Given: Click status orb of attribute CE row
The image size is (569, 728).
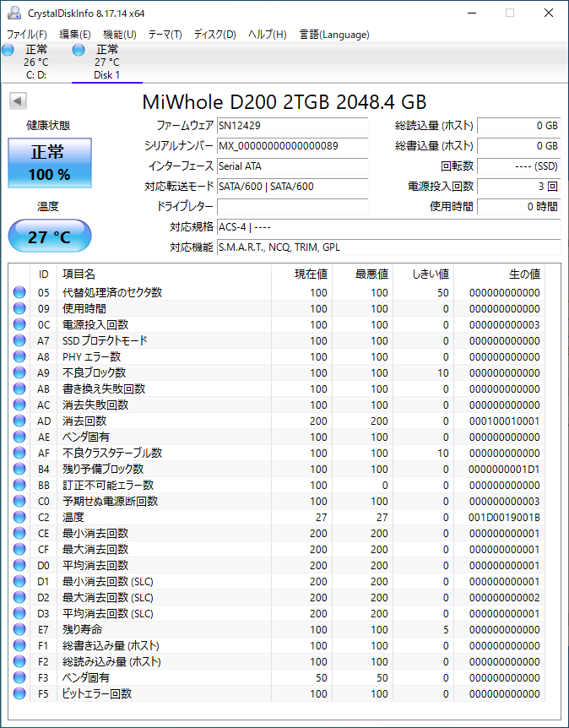Looking at the screenshot, I should 19,533.
